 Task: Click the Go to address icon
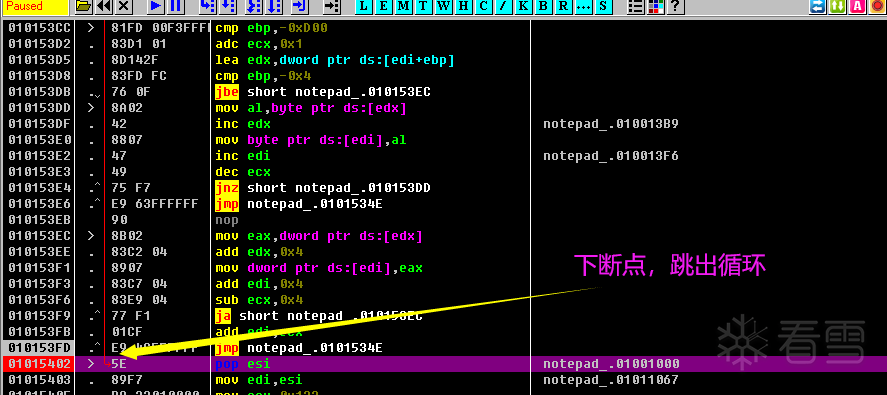332,7
